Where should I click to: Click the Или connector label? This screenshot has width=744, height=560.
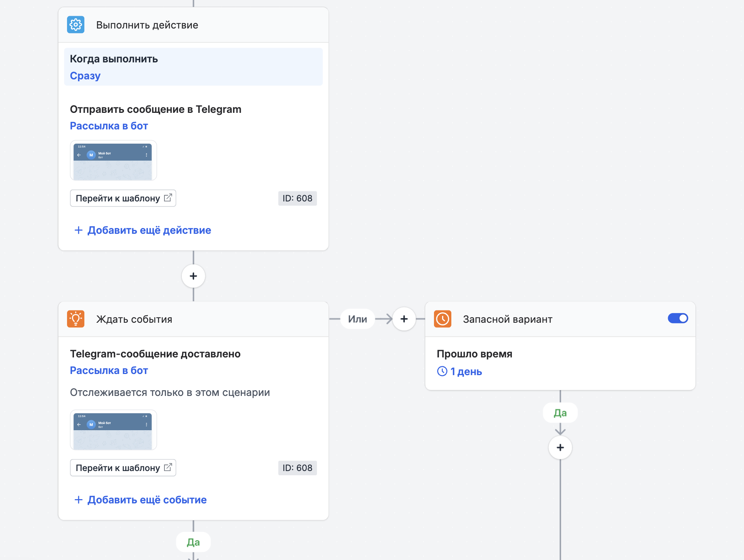(357, 319)
